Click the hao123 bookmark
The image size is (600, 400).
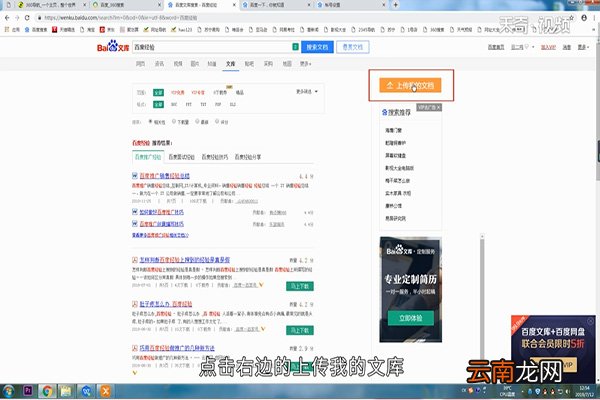click(181, 29)
